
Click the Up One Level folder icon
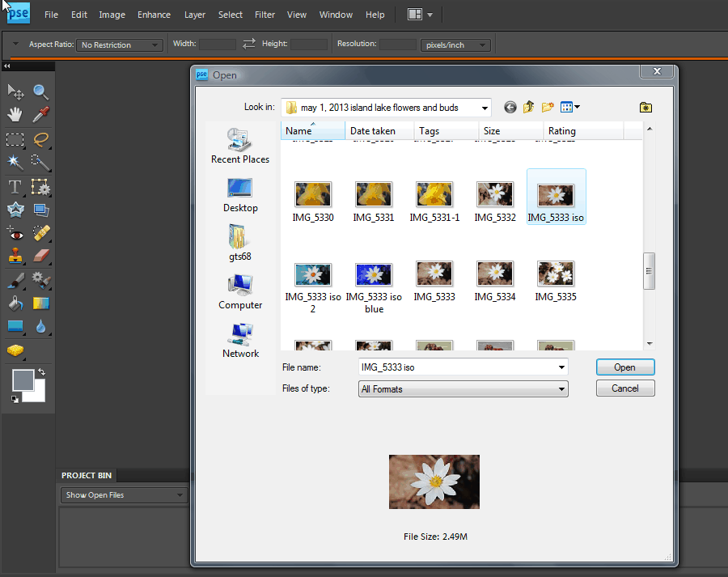coord(529,107)
